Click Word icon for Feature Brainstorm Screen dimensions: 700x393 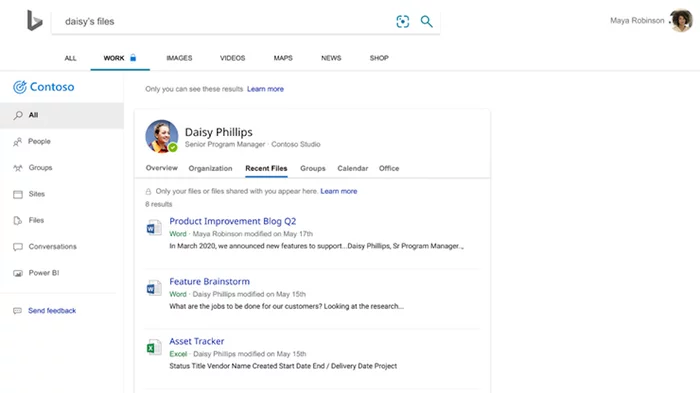pyautogui.click(x=154, y=288)
